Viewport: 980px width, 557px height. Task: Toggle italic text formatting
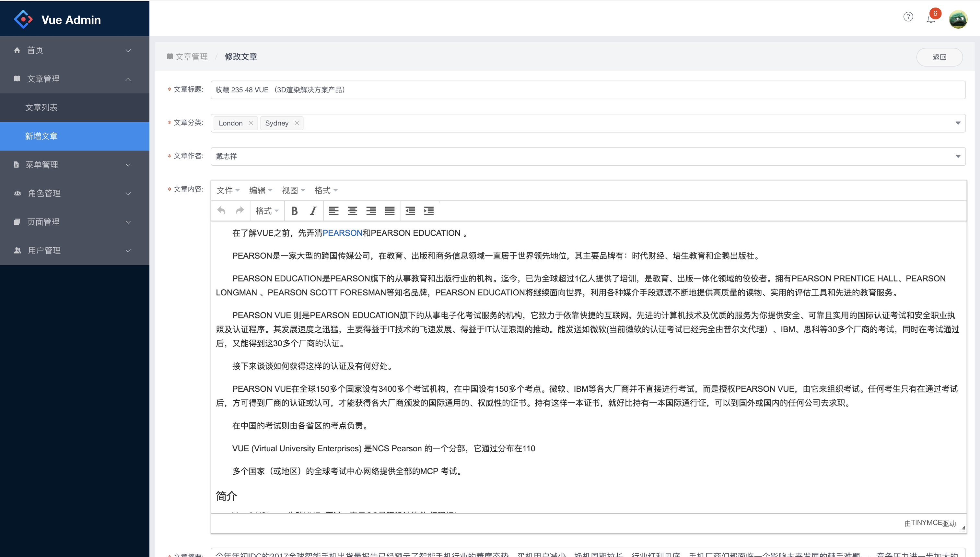pyautogui.click(x=313, y=211)
